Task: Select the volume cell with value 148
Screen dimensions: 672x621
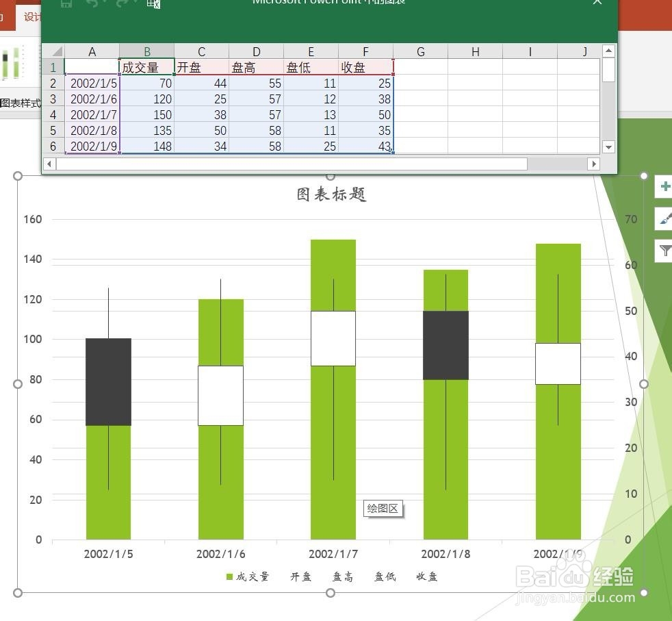Action: (147, 147)
